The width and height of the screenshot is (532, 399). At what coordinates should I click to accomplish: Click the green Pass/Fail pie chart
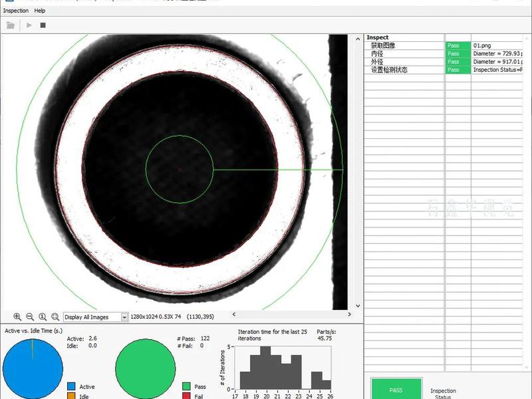(x=145, y=369)
